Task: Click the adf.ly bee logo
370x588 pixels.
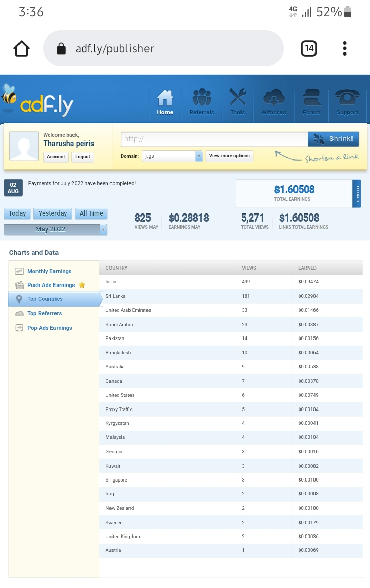Action: point(38,100)
